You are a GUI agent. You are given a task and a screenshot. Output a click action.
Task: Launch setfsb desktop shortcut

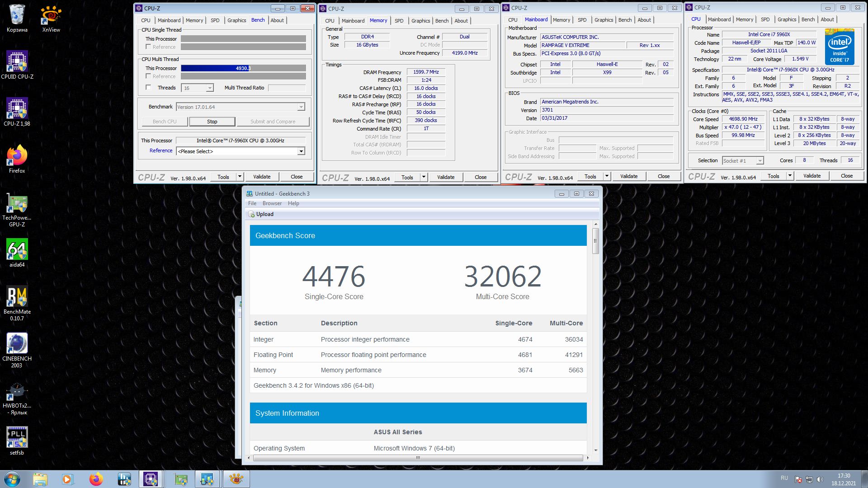(x=17, y=441)
